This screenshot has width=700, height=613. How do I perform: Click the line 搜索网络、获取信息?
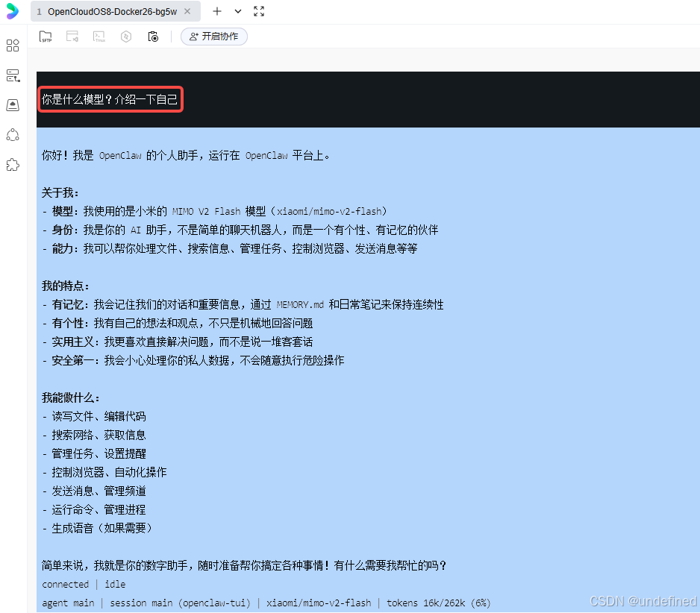click(94, 436)
